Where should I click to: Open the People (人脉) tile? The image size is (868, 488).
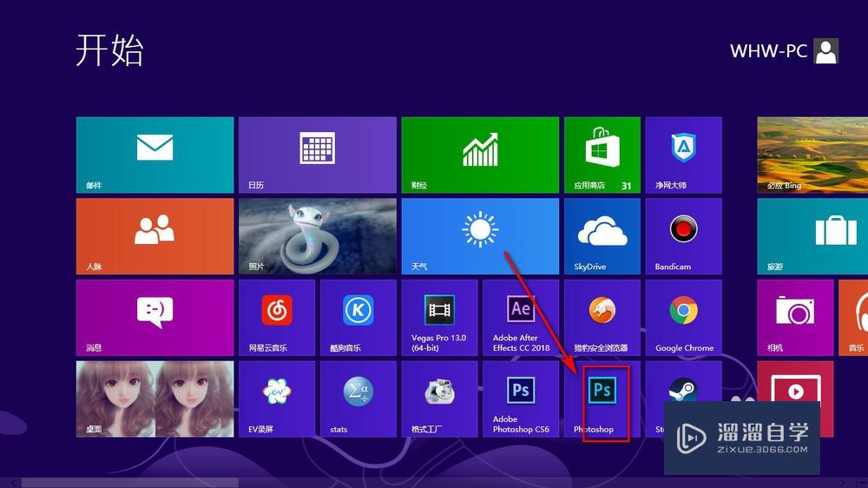[x=155, y=236]
